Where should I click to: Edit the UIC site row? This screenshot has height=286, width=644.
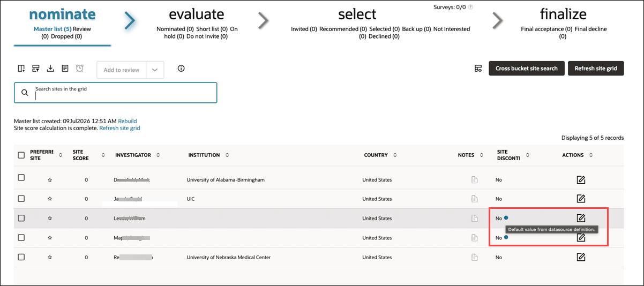point(581,199)
